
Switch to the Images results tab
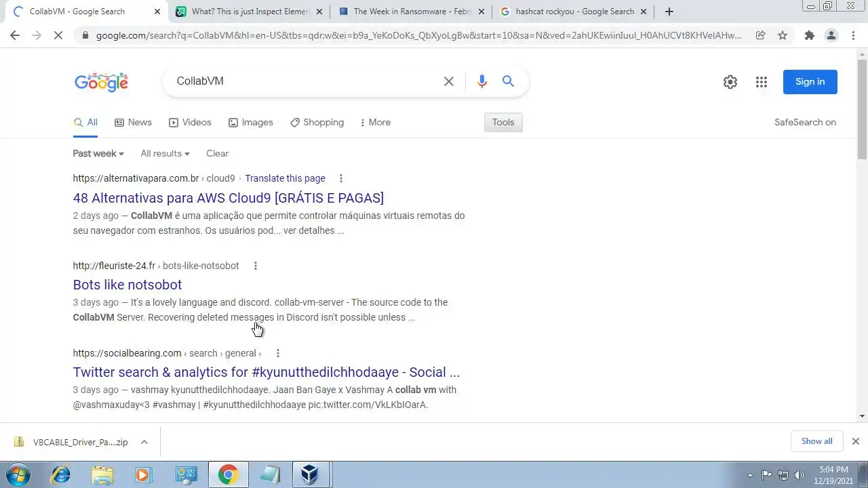[x=250, y=123]
